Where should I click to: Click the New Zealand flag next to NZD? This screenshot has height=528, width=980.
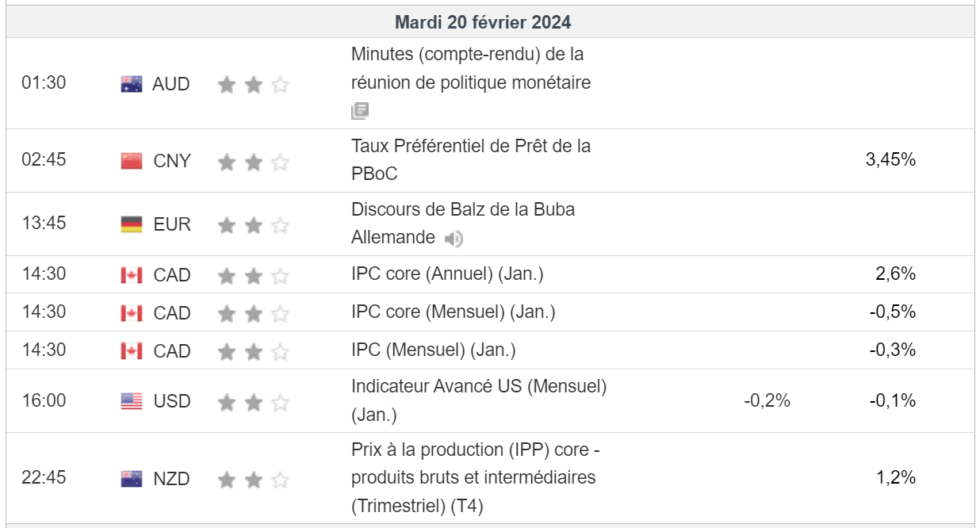pos(132,479)
